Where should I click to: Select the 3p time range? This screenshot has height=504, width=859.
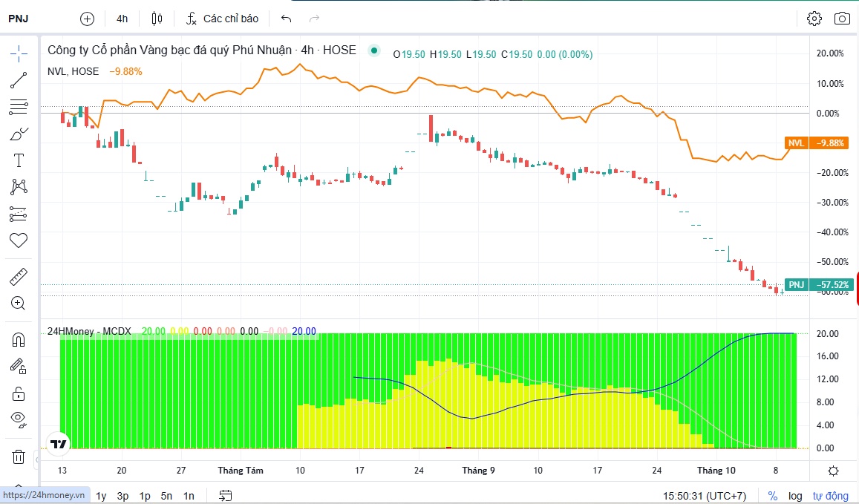(123, 496)
